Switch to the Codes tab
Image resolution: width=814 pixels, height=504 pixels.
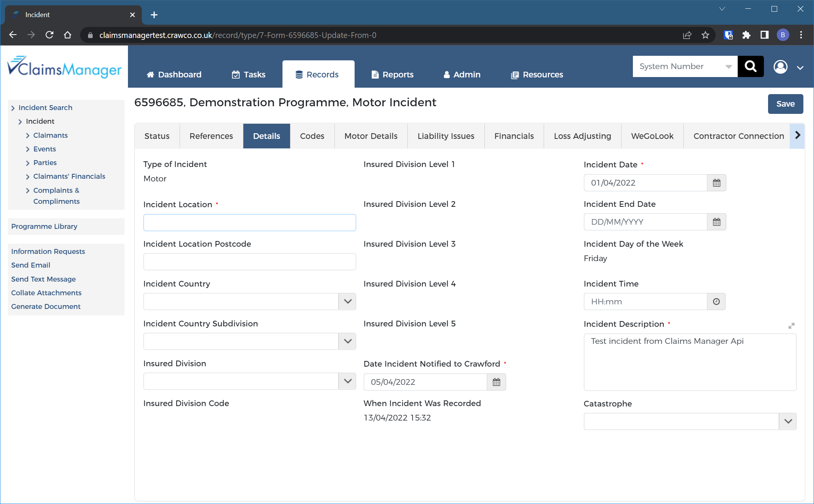coord(312,136)
